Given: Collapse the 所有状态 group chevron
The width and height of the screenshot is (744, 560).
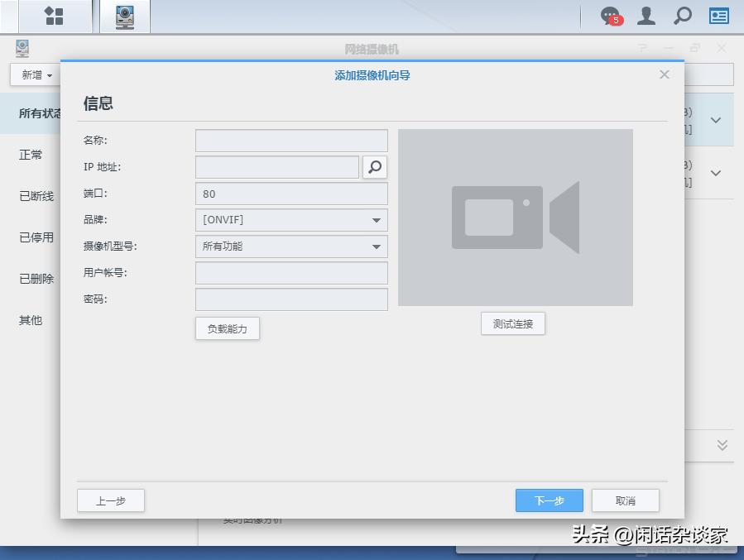Looking at the screenshot, I should tap(715, 119).
